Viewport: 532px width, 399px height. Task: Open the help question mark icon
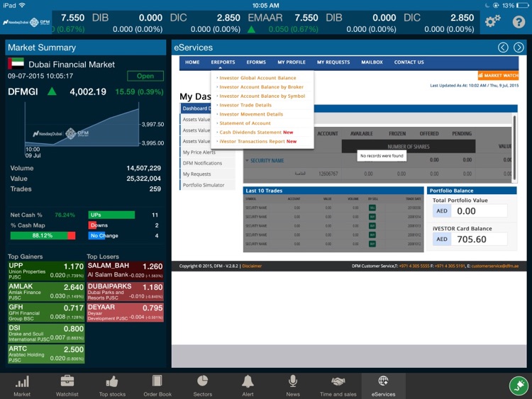pyautogui.click(x=519, y=22)
